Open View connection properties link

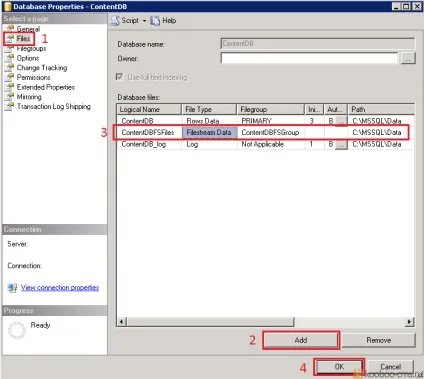[60, 287]
